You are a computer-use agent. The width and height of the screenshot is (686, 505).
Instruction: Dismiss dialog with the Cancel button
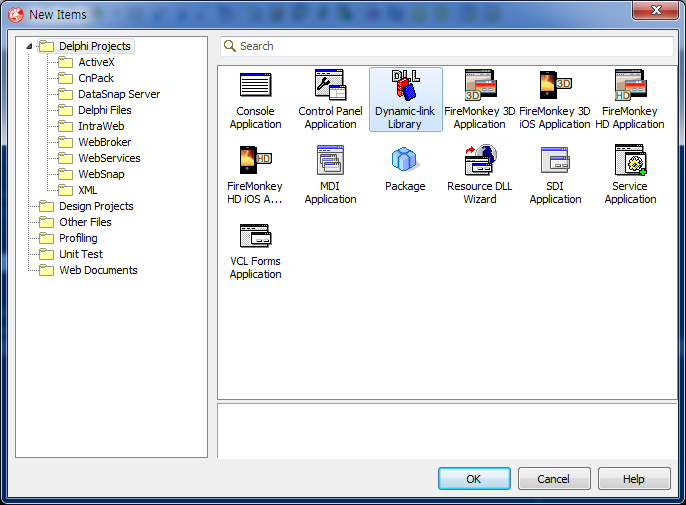coord(554,479)
